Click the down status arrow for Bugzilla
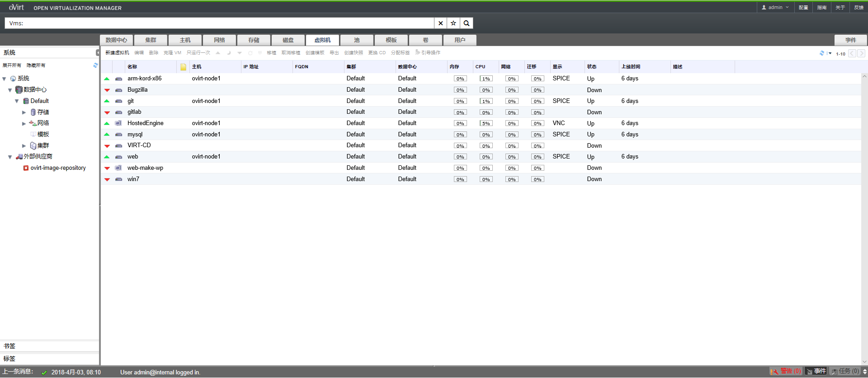This screenshot has width=868, height=378. [107, 90]
